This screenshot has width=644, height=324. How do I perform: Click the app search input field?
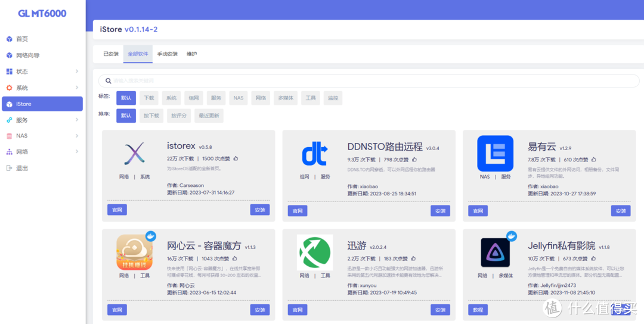click(x=369, y=81)
